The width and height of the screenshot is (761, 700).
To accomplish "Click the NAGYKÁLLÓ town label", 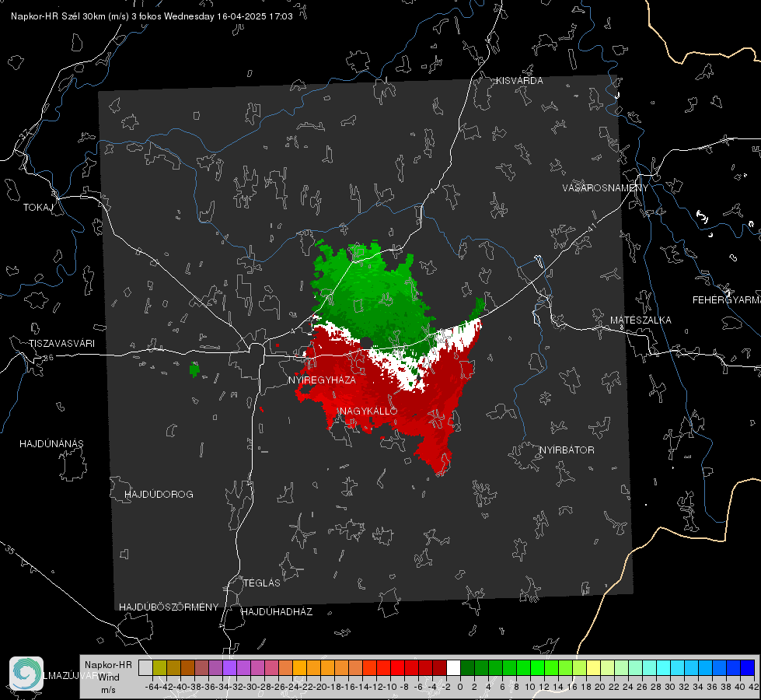I will (369, 411).
